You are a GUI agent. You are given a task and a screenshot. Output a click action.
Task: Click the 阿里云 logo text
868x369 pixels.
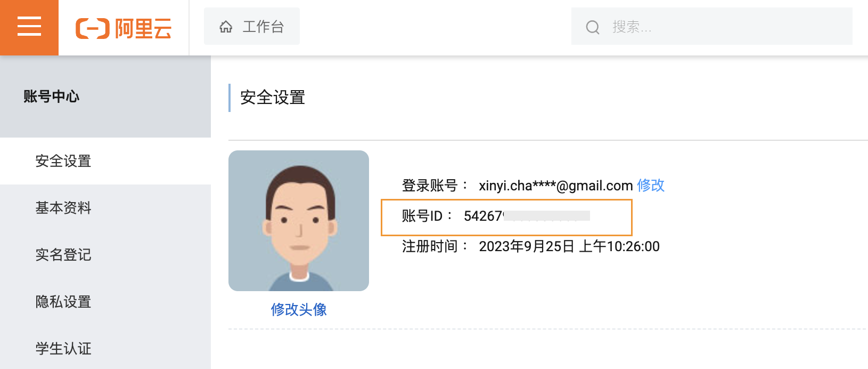(143, 28)
